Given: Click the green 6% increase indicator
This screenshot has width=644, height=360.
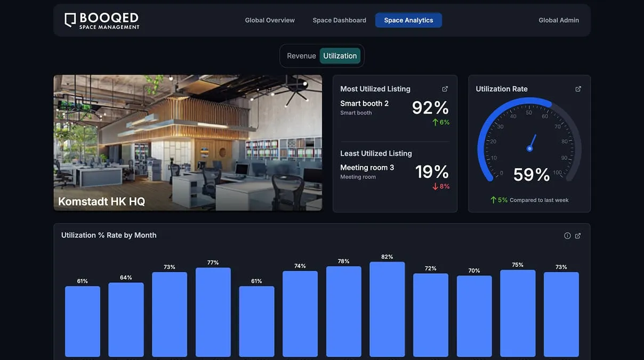Looking at the screenshot, I should point(441,122).
